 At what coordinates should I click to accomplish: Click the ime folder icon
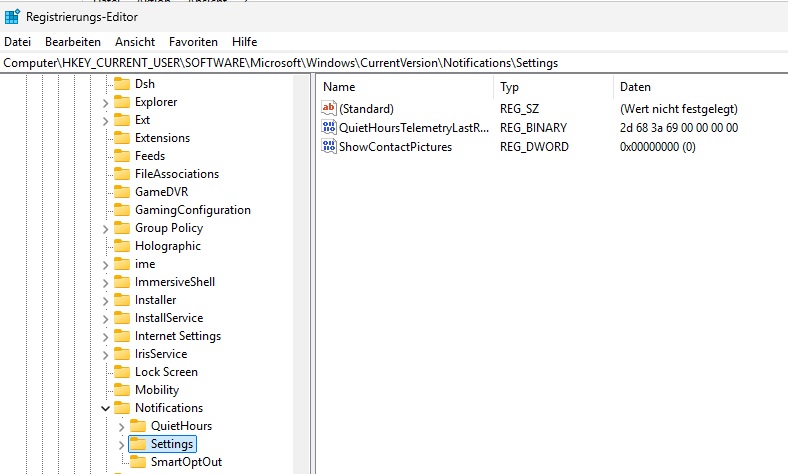[122, 264]
